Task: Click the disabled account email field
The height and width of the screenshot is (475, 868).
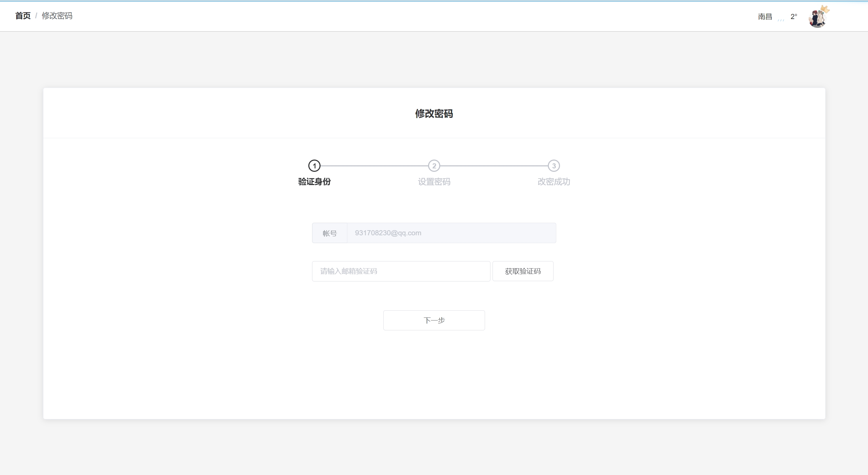Action: (x=451, y=233)
